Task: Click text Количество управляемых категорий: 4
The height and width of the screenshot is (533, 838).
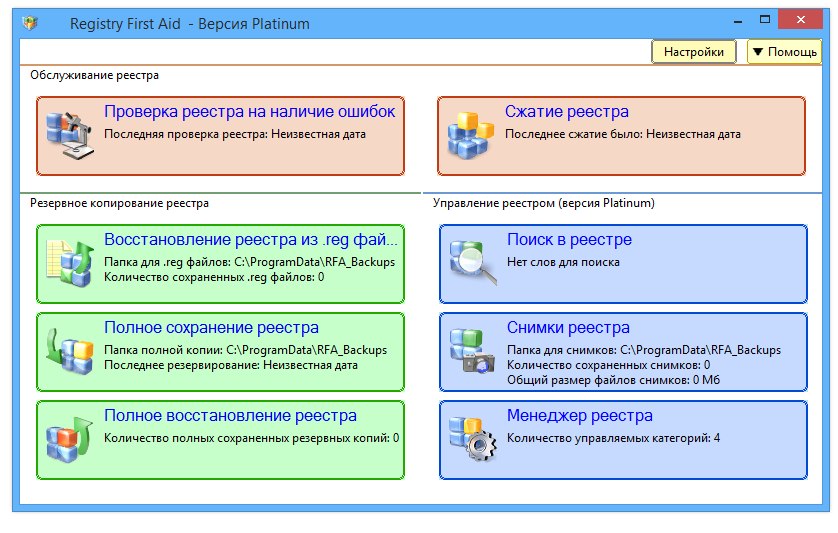Action: (x=613, y=438)
